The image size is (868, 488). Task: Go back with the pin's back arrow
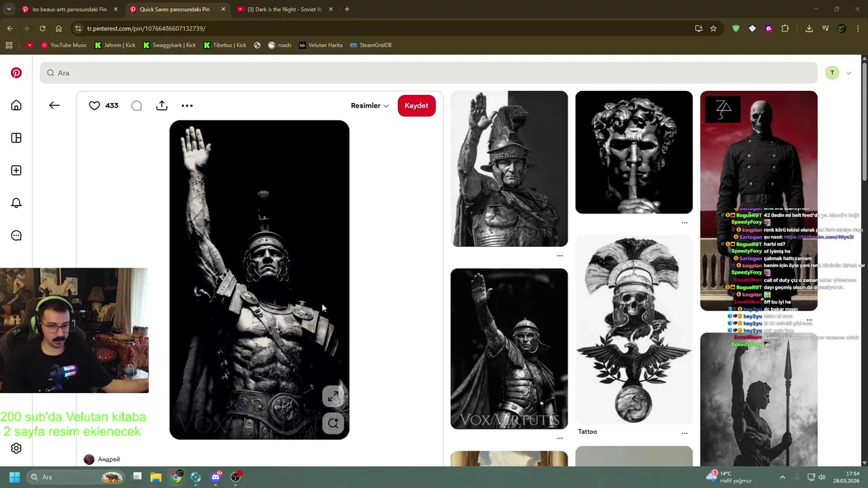[x=54, y=105]
